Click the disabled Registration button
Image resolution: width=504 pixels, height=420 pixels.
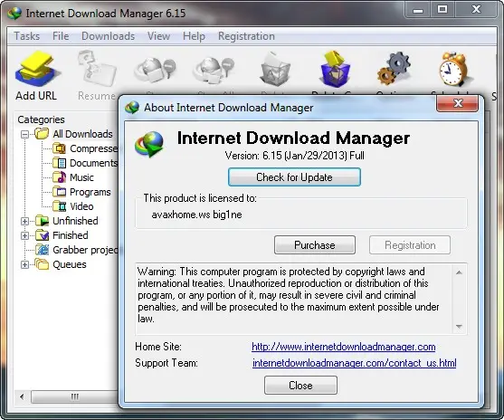[410, 245]
